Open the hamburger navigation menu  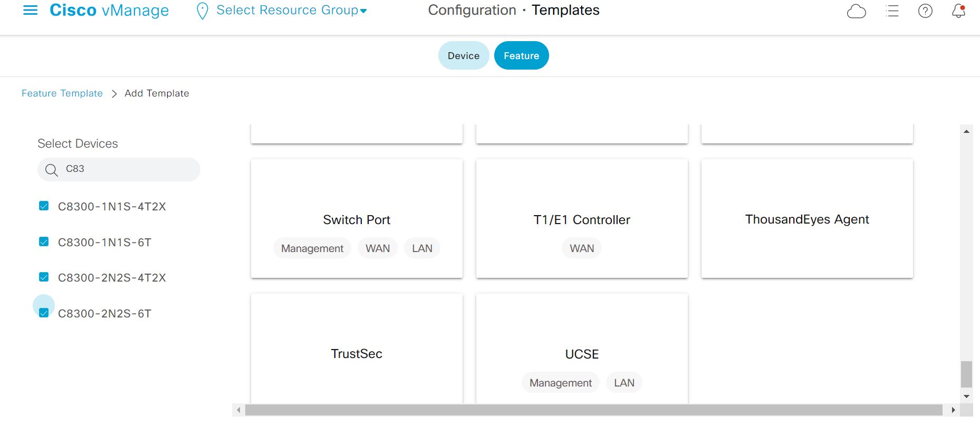click(x=31, y=11)
